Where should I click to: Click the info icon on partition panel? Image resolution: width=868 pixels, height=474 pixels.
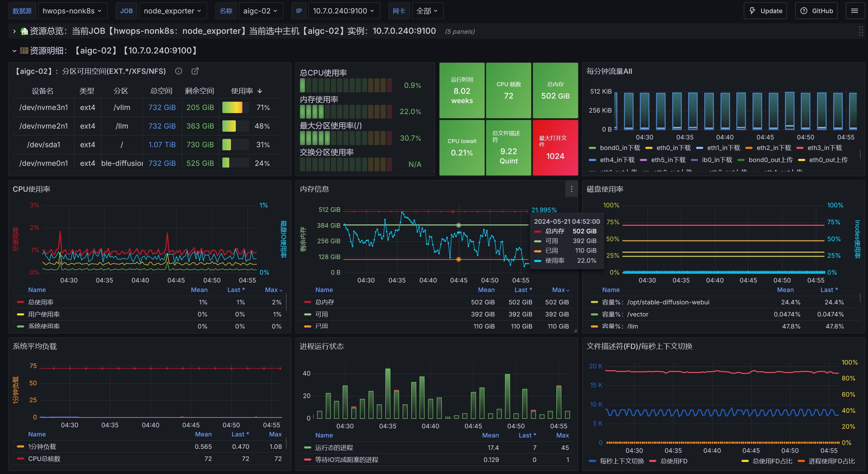coord(178,71)
